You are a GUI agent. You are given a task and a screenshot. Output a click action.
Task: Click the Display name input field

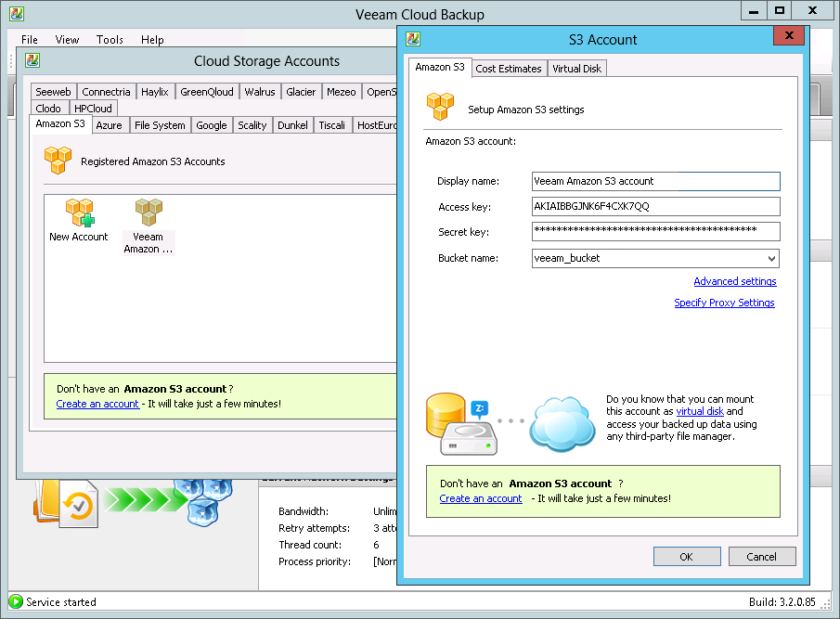(x=655, y=181)
